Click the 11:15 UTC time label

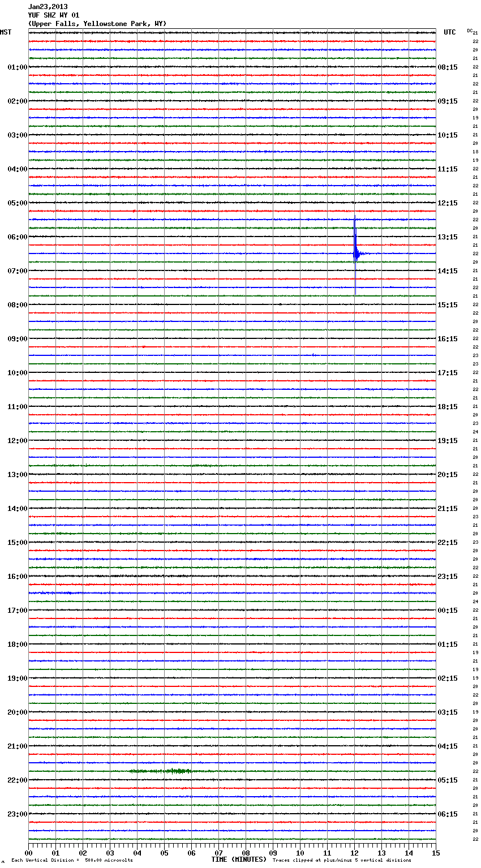448,169
